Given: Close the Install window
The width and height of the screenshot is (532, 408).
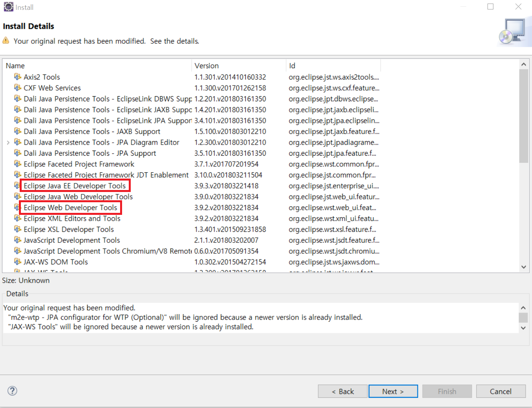Looking at the screenshot, I should [518, 7].
